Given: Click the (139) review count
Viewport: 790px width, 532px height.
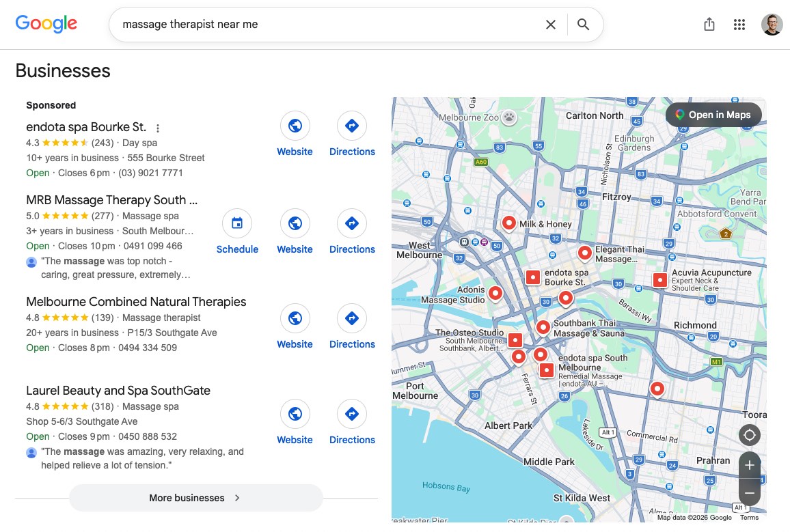Looking at the screenshot, I should tap(103, 318).
